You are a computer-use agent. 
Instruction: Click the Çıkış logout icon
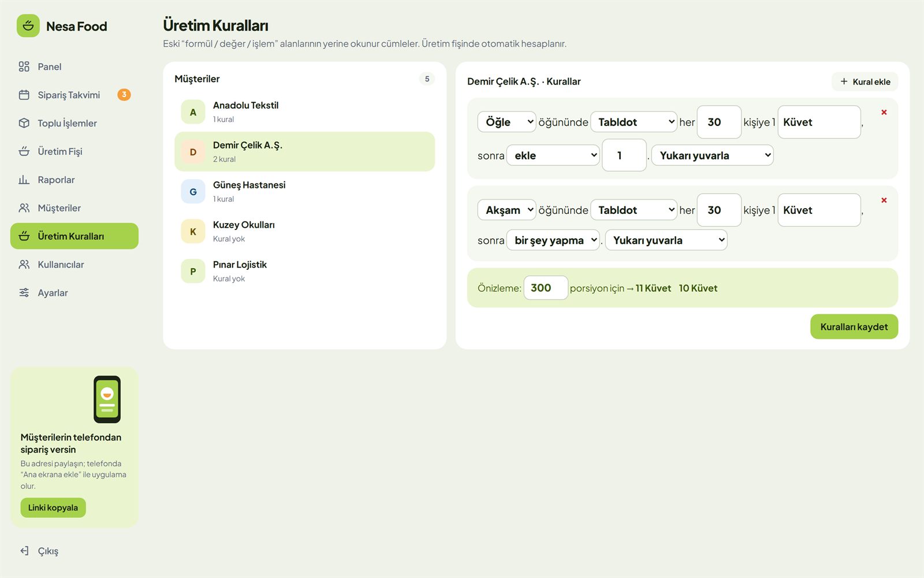[24, 551]
